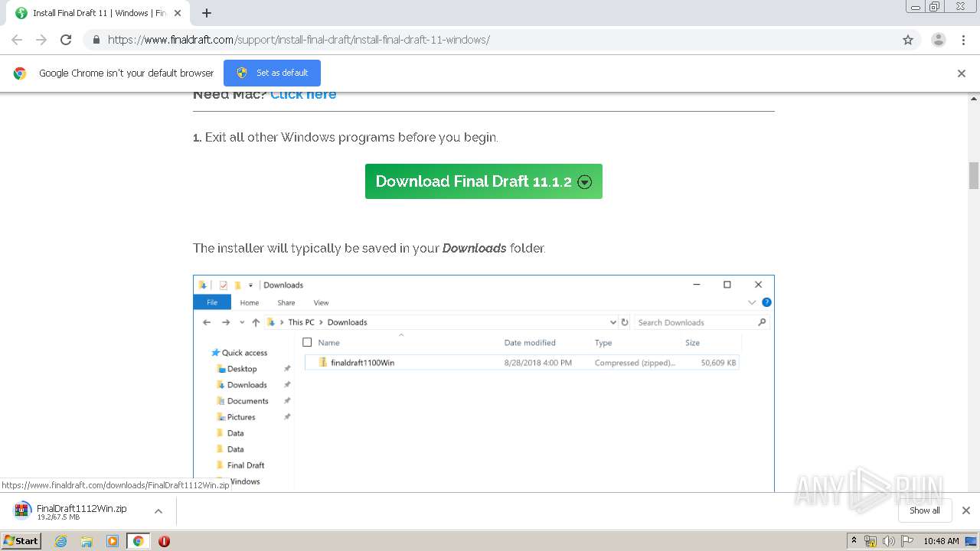Viewport: 980px width, 551px height.
Task: Dismiss the default browser notification bar
Action: 962,73
